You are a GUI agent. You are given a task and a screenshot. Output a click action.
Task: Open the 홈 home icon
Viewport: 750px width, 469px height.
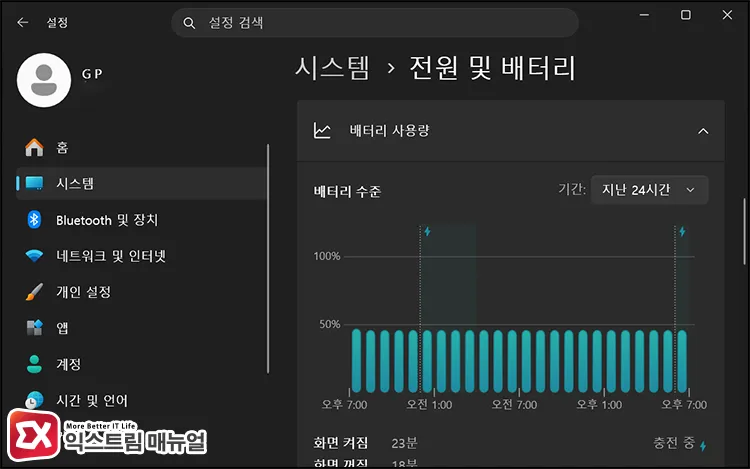click(34, 147)
